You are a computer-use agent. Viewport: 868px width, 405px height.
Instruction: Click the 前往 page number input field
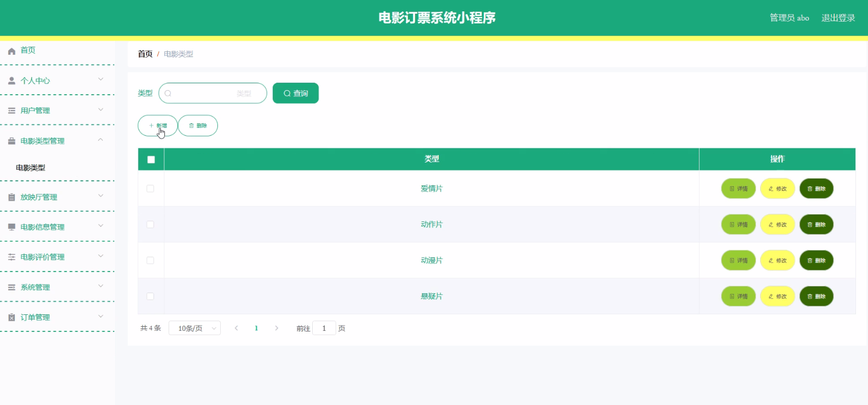click(x=324, y=327)
